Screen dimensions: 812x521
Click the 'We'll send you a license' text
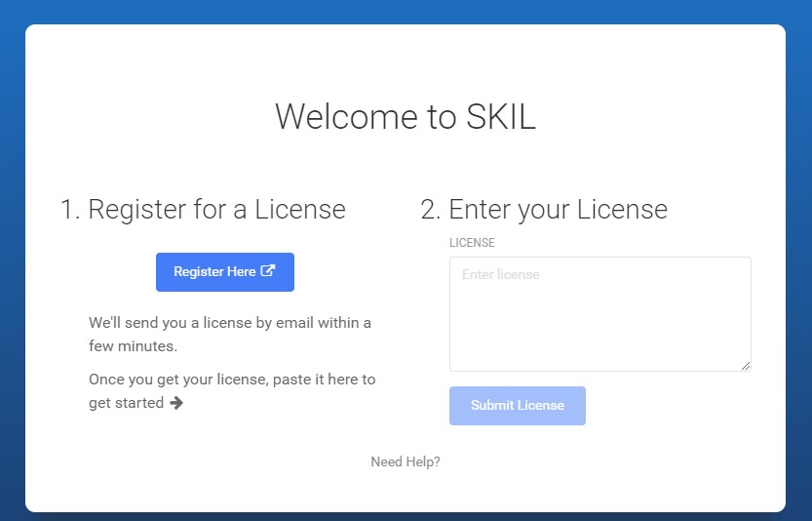click(x=230, y=334)
